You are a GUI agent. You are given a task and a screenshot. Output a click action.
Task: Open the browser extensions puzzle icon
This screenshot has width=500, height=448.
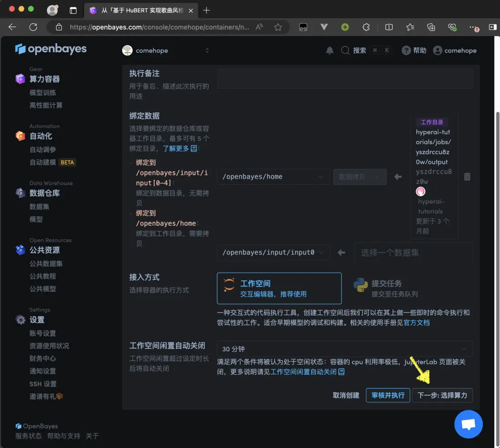pyautogui.click(x=366, y=27)
